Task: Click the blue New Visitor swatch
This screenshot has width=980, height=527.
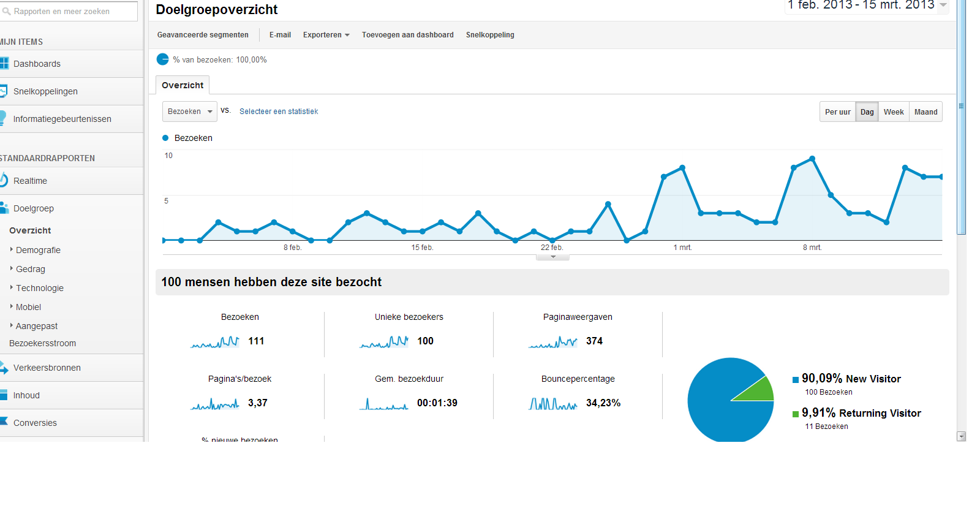Action: pyautogui.click(x=795, y=380)
